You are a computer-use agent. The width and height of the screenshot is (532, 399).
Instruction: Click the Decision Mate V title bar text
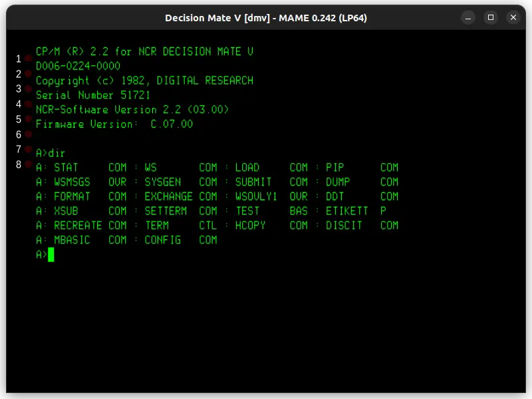(265, 18)
